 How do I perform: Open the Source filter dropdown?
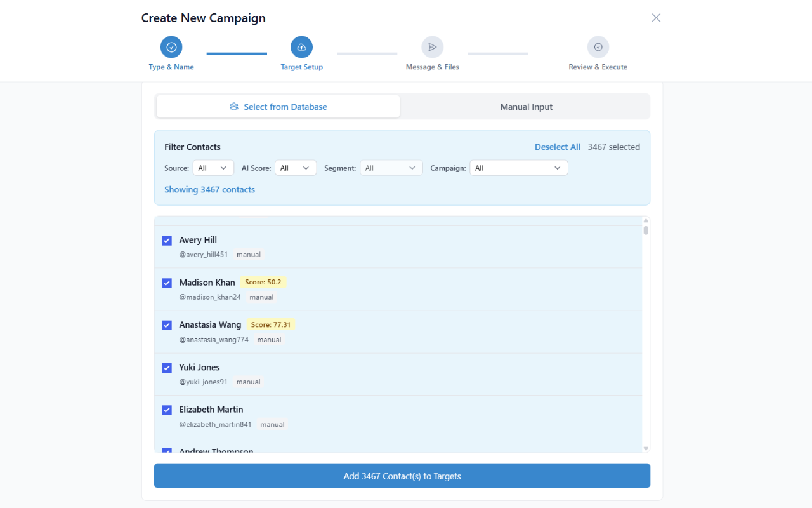[213, 168]
